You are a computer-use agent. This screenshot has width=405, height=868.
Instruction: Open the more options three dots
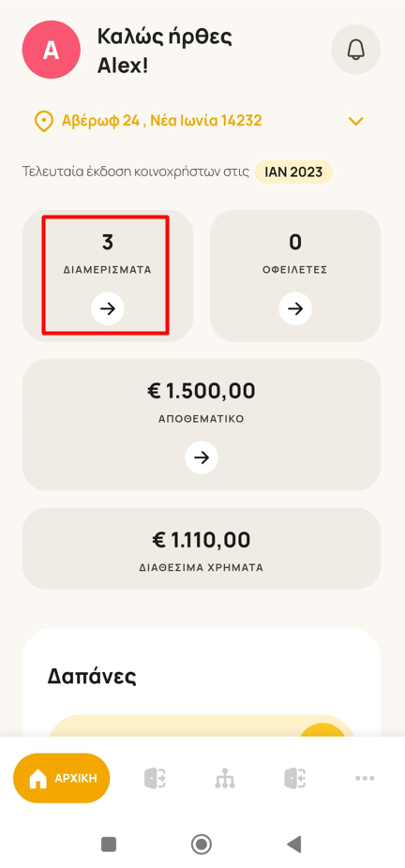pyautogui.click(x=366, y=778)
